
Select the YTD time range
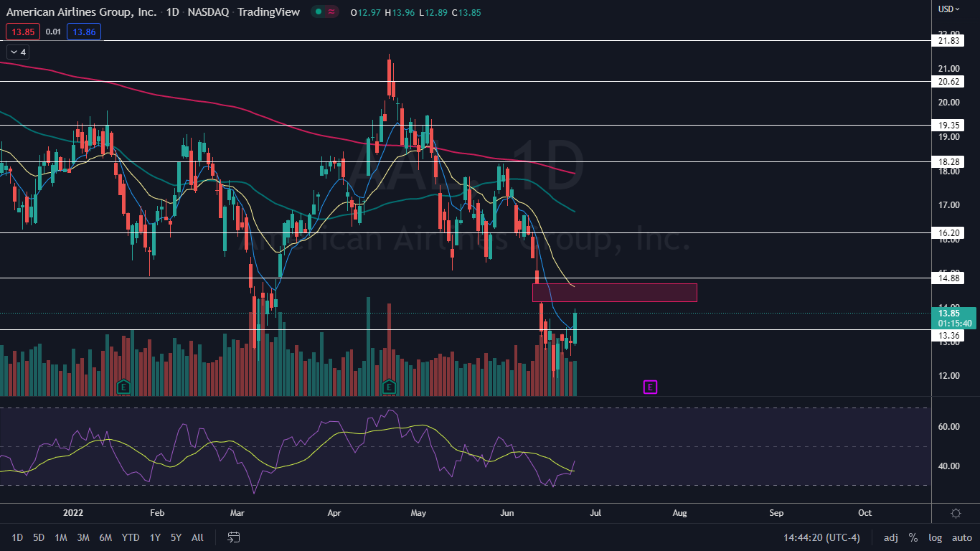131,537
